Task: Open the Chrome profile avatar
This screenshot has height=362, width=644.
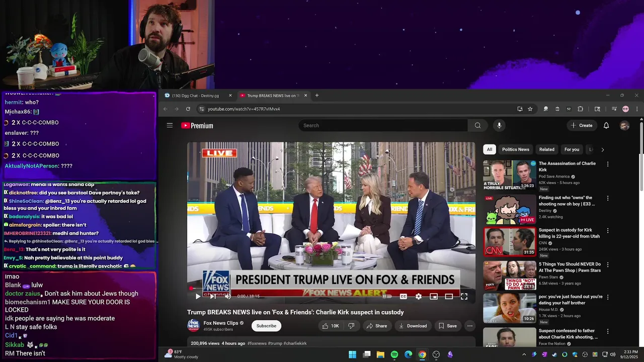Action: (x=625, y=109)
